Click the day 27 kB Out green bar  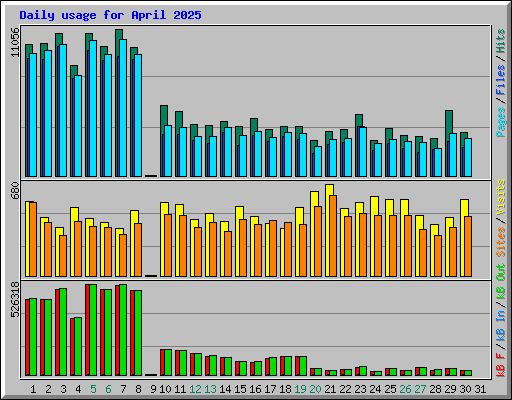(x=423, y=372)
